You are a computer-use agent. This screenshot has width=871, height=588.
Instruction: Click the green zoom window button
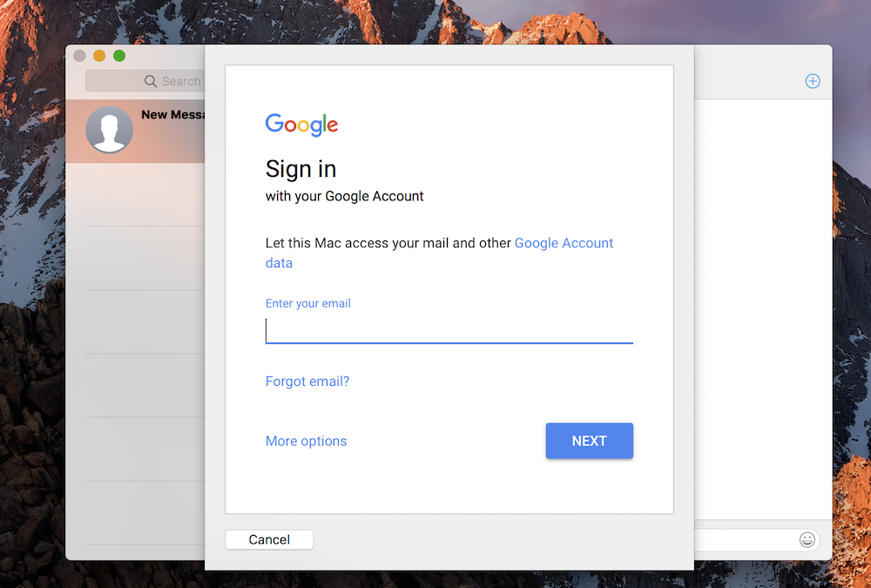118,56
